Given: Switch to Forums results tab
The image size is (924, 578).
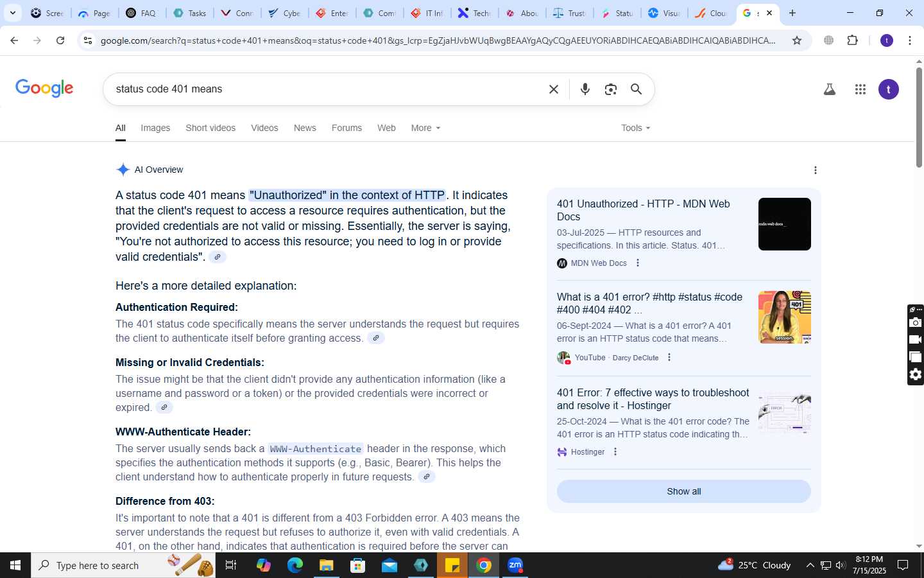Looking at the screenshot, I should (x=346, y=128).
